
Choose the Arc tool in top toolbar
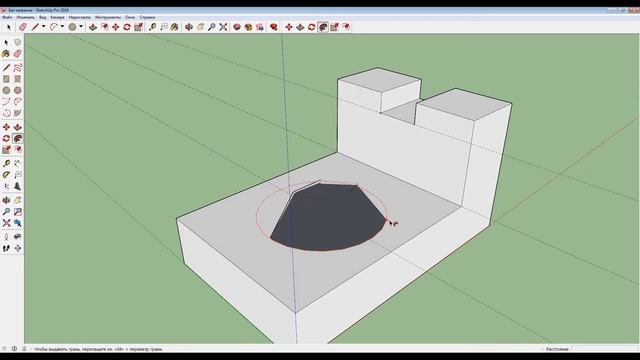click(x=53, y=27)
